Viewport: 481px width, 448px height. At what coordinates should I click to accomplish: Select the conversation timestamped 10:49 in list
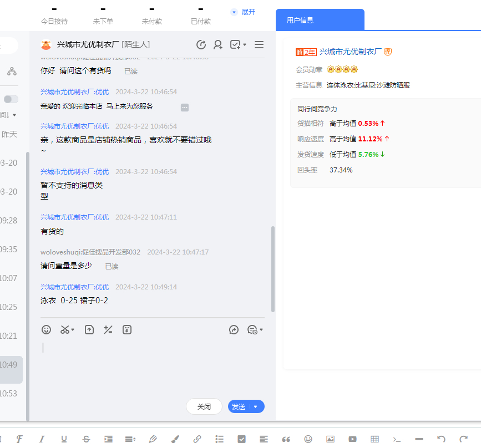(9, 365)
